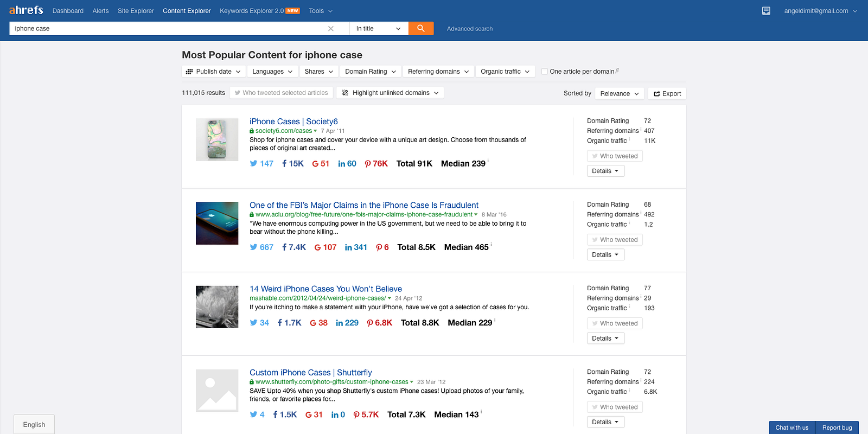This screenshot has width=868, height=434.
Task: Click LinkedIn share count 229 for Mashable article
Action: click(347, 322)
